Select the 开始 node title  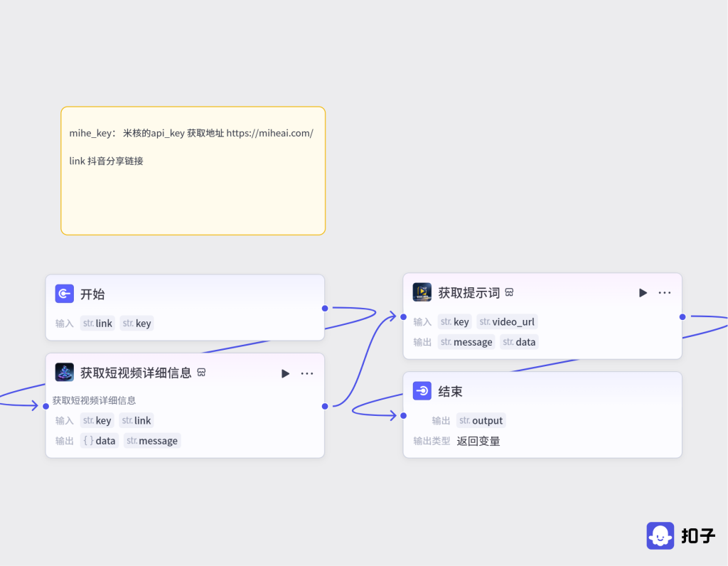tap(92, 294)
